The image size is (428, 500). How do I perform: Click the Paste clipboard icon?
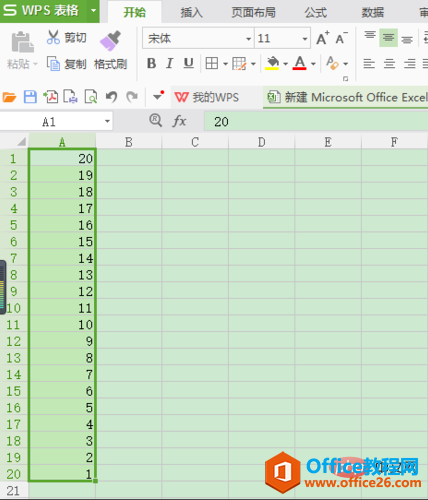coord(22,42)
